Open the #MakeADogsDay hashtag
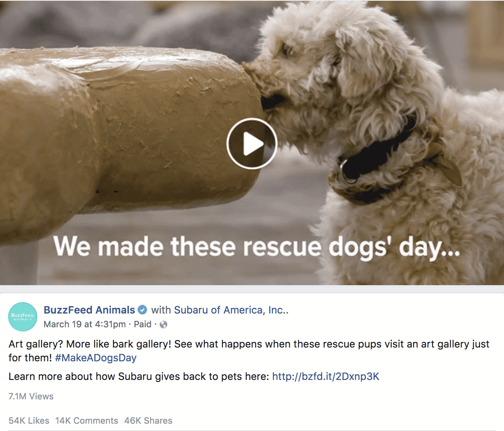Screen dimensions: 504x431 click(x=96, y=358)
